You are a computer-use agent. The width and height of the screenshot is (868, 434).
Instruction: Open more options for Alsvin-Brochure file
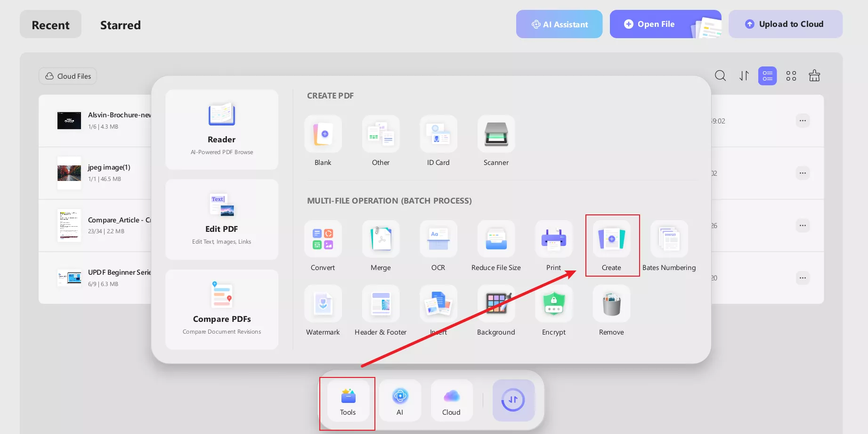[x=803, y=121]
